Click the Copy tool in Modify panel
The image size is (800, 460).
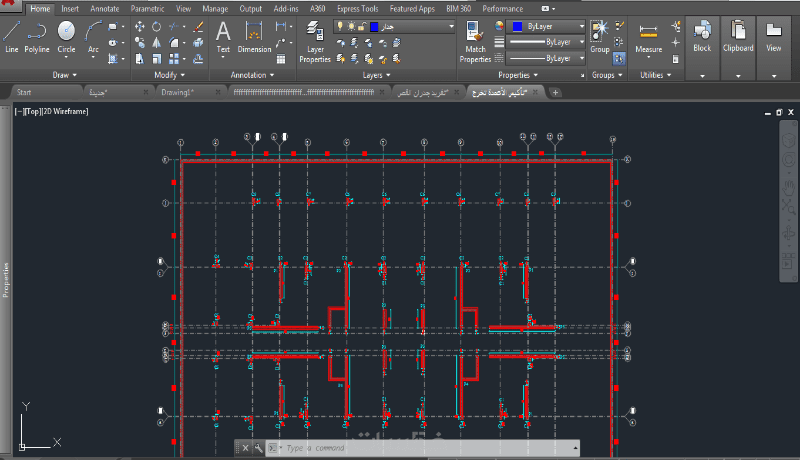139,43
